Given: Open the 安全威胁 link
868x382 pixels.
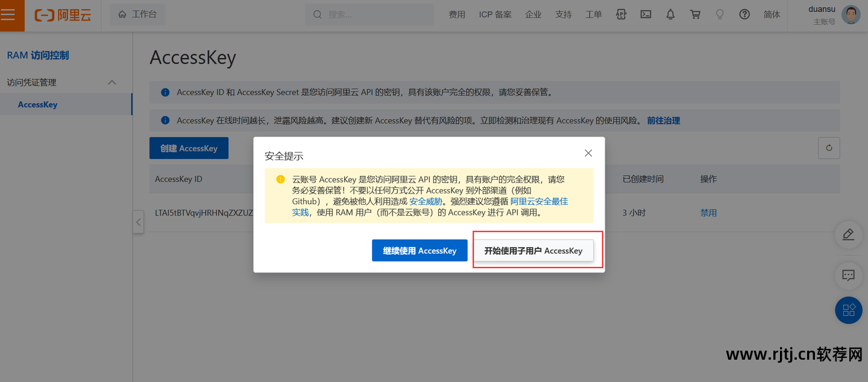Looking at the screenshot, I should click(426, 201).
